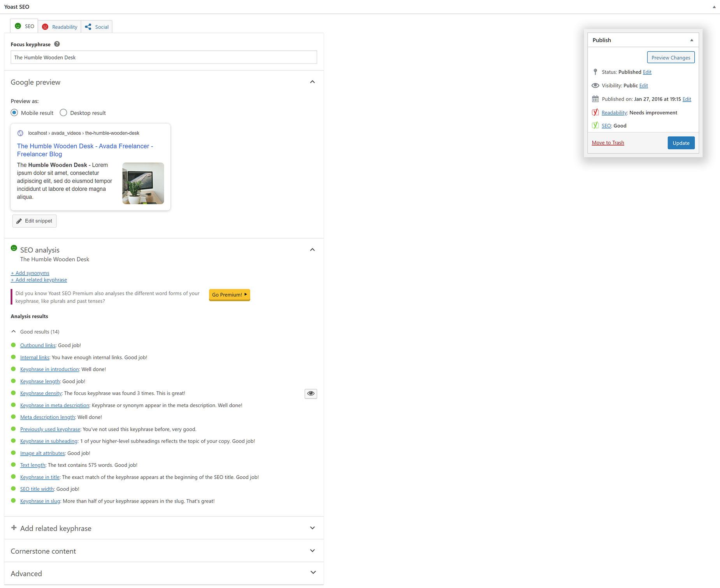Viewport: 720px width, 588px height.
Task: Click the Edit snippet button
Action: click(x=34, y=221)
